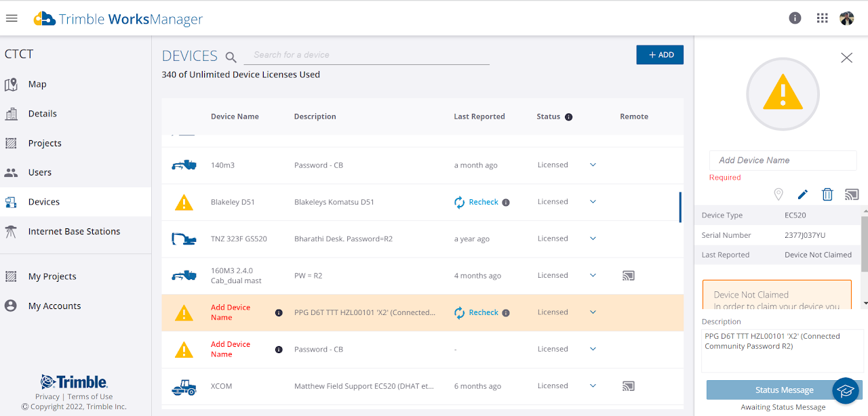The height and width of the screenshot is (416, 868).
Task: Click the name info icon in the unnamed Password - CB row
Action: [x=279, y=350]
